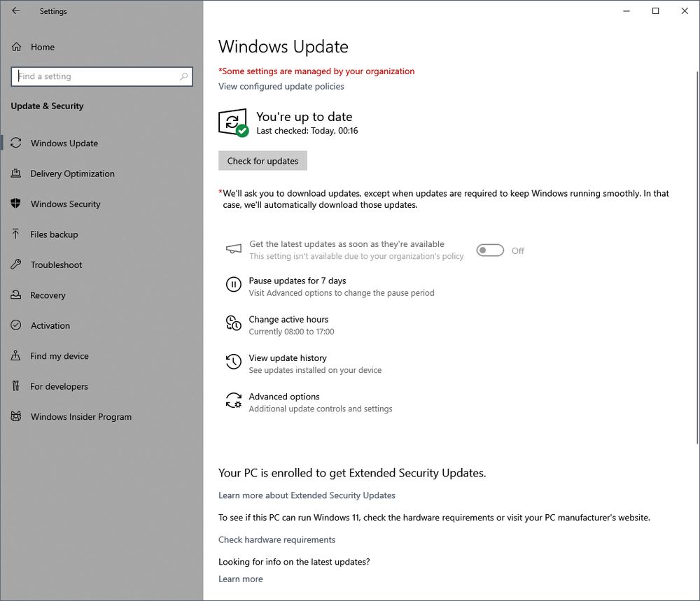Viewport: 700px width, 601px height.
Task: Click the Troubleshoot wrench icon
Action: tap(16, 264)
